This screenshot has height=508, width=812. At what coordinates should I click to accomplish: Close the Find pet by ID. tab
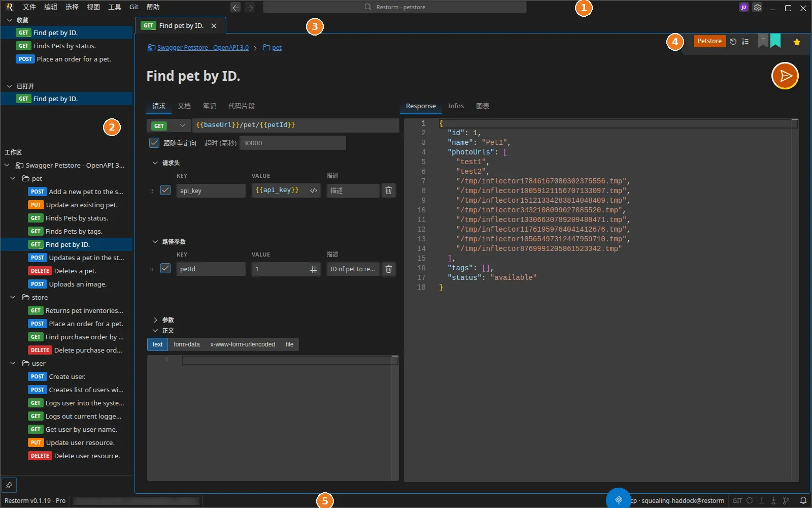(214, 26)
